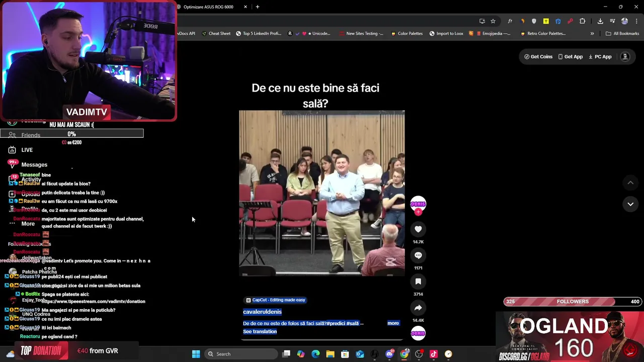Open the spinning sound disc avatar
This screenshot has height=362, width=644.
pos(418,333)
